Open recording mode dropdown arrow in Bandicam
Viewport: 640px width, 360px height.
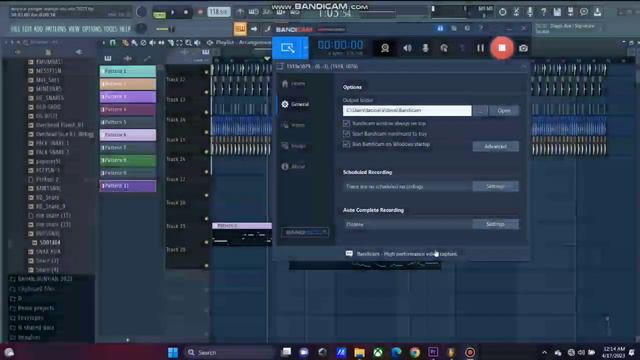click(x=305, y=48)
